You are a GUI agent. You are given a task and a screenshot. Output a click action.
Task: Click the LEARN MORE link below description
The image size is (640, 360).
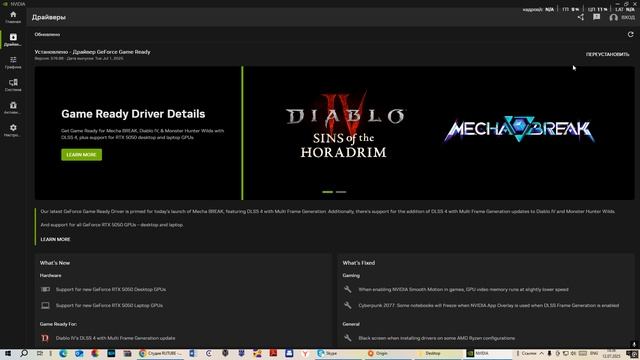pyautogui.click(x=56, y=239)
